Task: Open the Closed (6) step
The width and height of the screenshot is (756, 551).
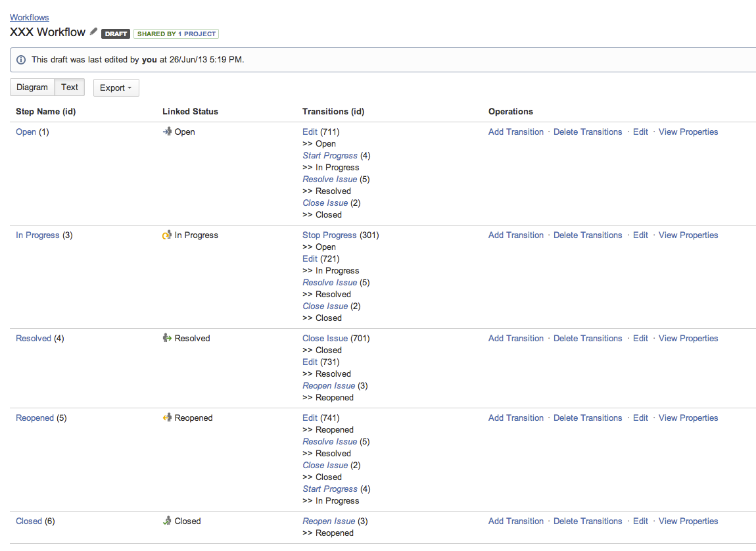Action: (x=29, y=521)
